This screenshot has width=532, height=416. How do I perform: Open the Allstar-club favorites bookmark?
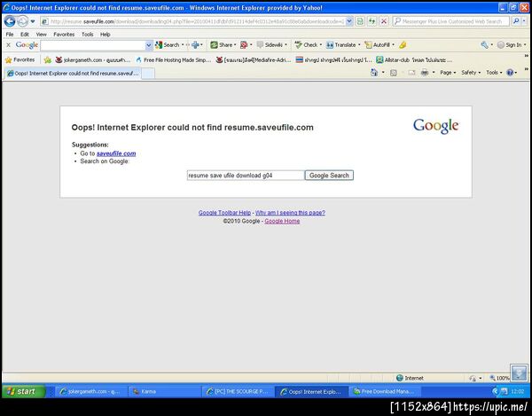415,60
